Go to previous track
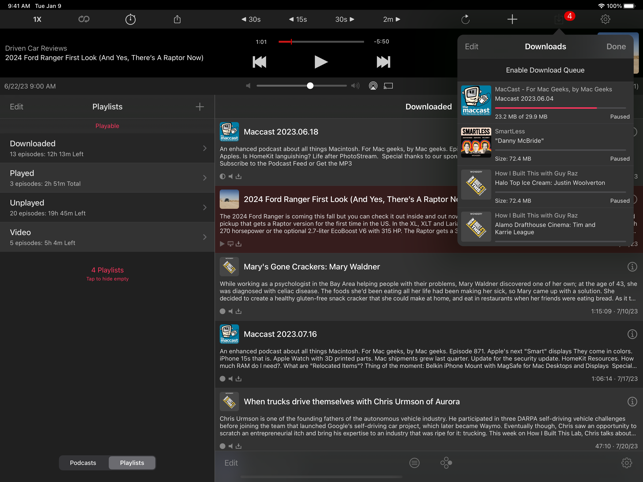Image resolution: width=643 pixels, height=482 pixels. click(x=259, y=62)
